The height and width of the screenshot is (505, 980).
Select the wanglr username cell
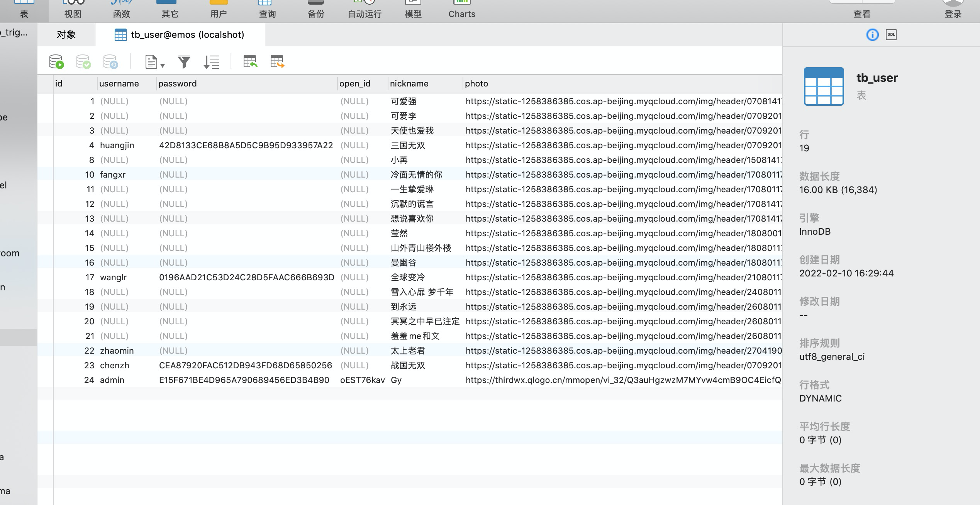(126, 277)
